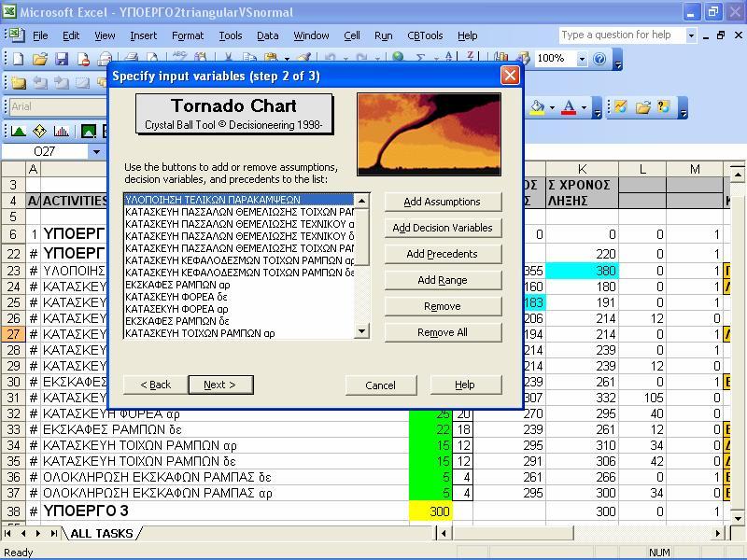Click the workbook icon with a pencil
The image size is (747, 560).
pos(620,107)
